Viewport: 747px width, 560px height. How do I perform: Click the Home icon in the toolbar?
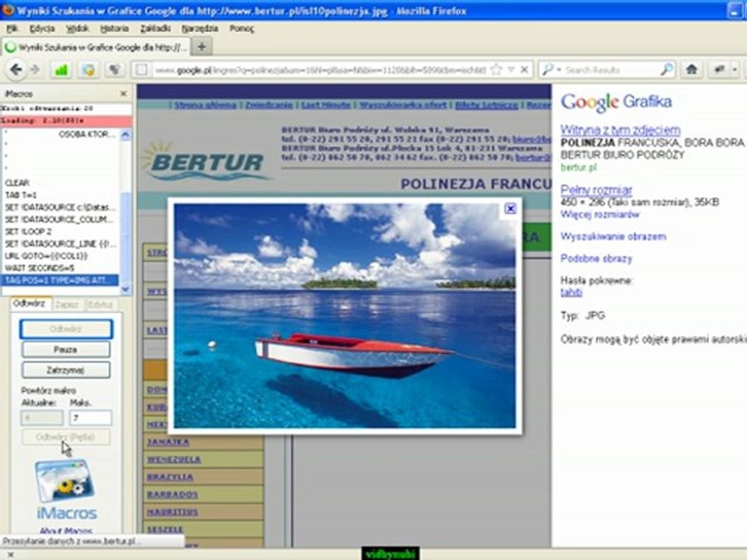click(692, 69)
